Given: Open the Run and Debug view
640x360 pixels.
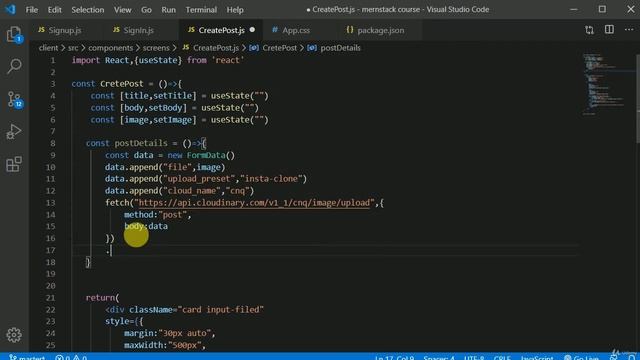Looking at the screenshot, I should point(14,131).
